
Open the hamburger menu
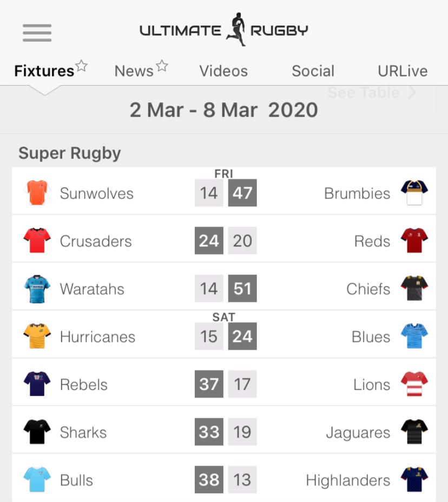pyautogui.click(x=37, y=33)
